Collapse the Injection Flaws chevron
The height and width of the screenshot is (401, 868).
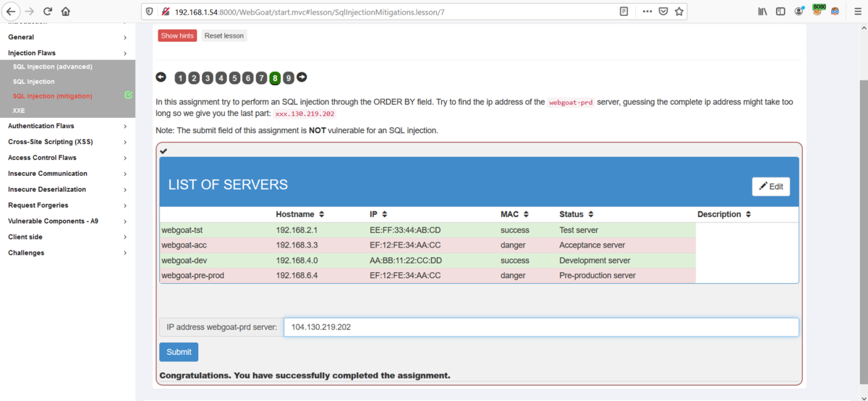click(125, 54)
